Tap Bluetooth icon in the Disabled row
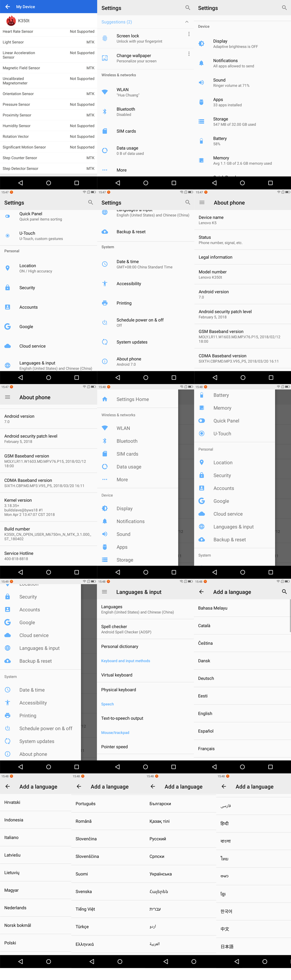 click(105, 112)
